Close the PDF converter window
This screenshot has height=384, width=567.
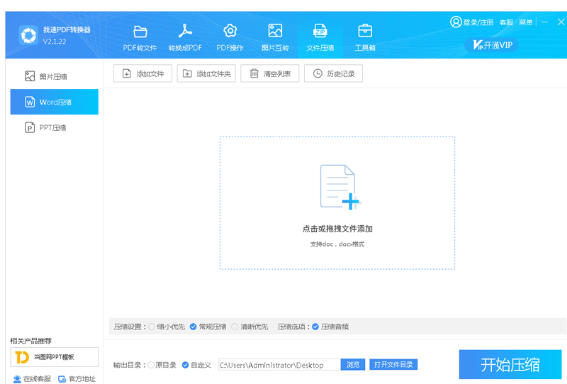pos(561,22)
